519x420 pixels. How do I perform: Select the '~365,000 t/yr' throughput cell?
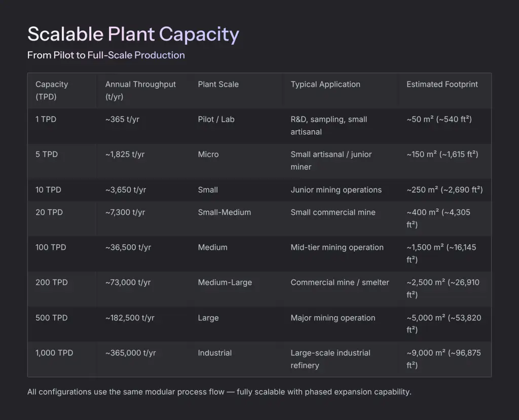(x=130, y=353)
